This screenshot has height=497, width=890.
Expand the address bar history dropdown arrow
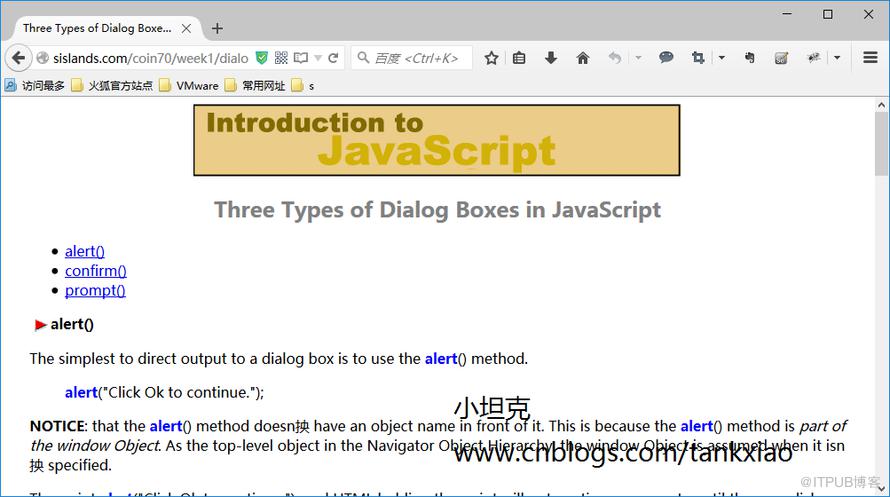[318, 58]
